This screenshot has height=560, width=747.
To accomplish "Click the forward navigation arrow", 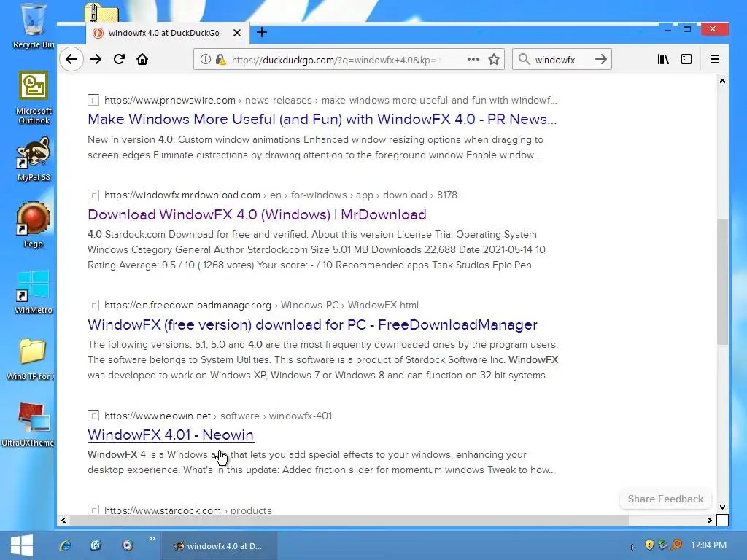I will coord(96,60).
